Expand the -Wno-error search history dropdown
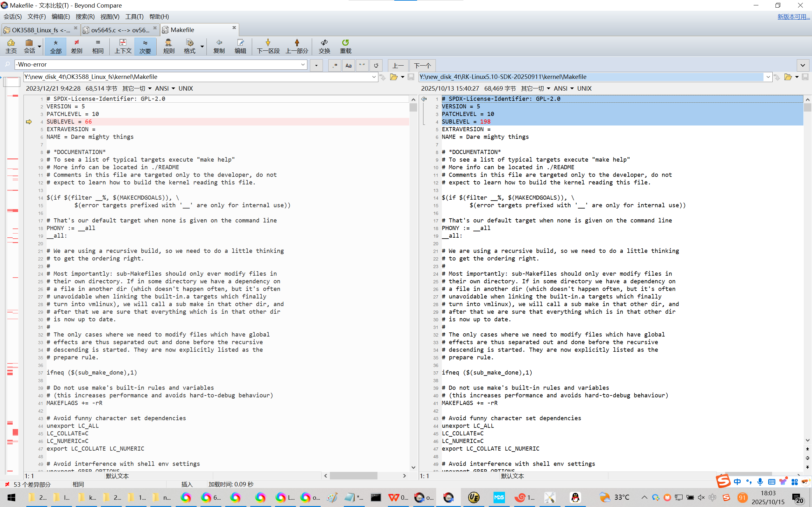Viewport: 812px width, 507px height. (303, 64)
